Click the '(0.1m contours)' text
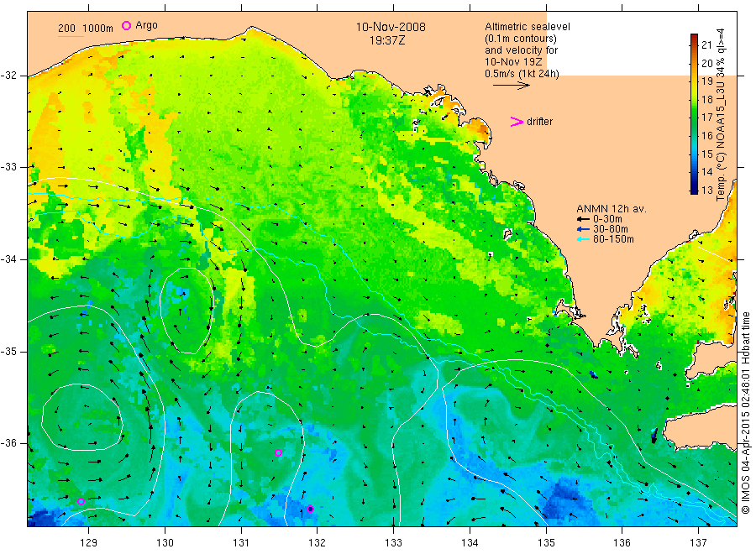 (521, 39)
